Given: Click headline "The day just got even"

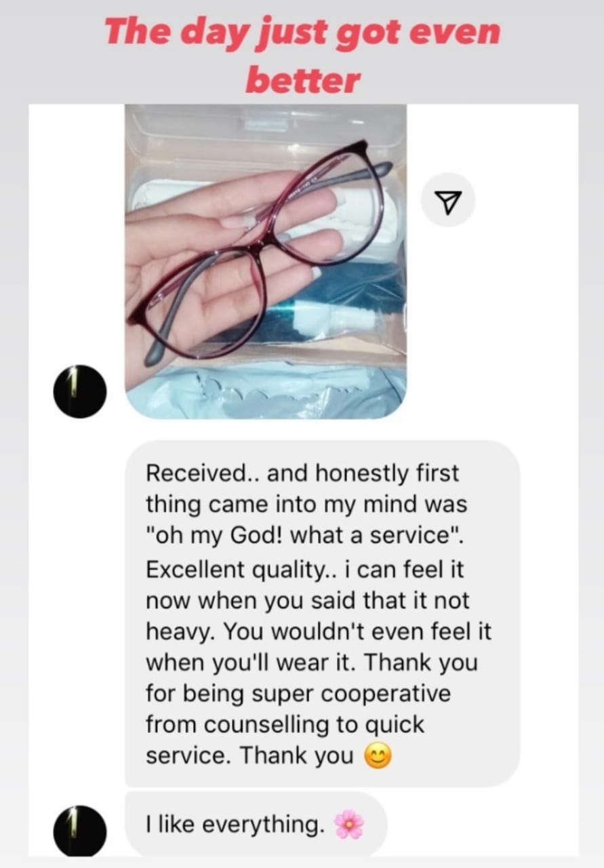Looking at the screenshot, I should point(302,32).
